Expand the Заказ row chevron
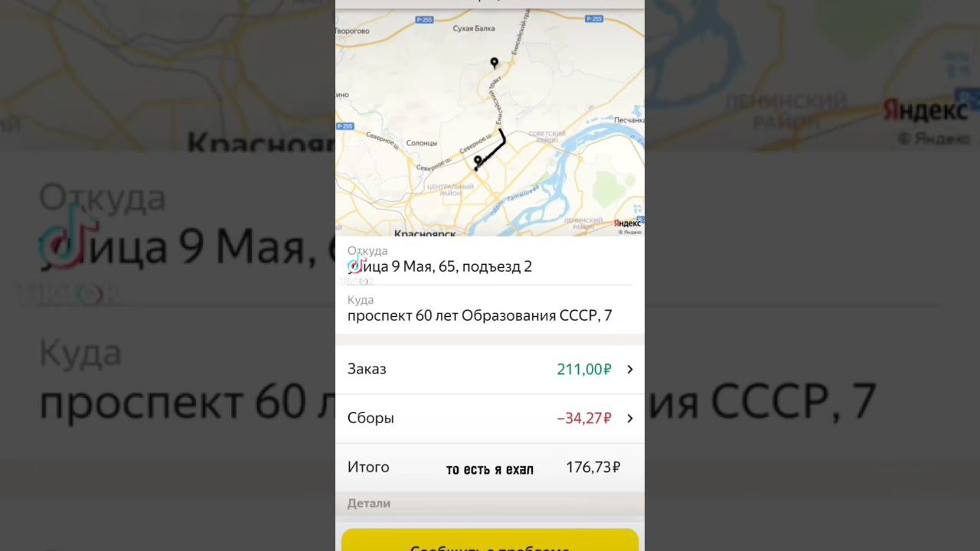Screen dimensions: 980x551 coord(630,370)
